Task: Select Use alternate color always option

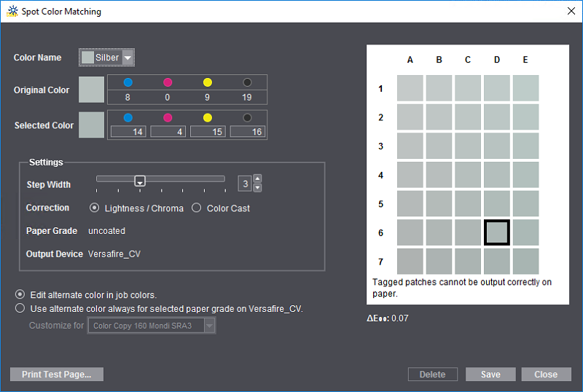Action: click(20, 308)
